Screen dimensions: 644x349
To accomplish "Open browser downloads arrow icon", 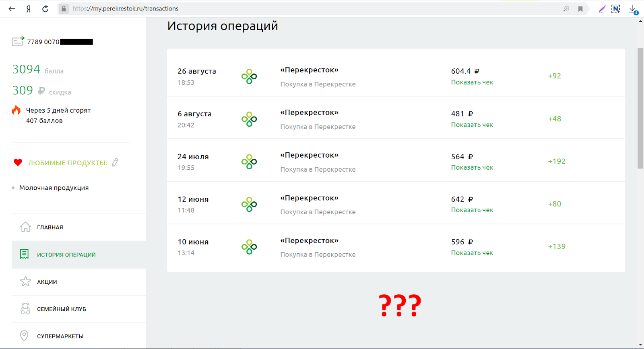I will [633, 9].
